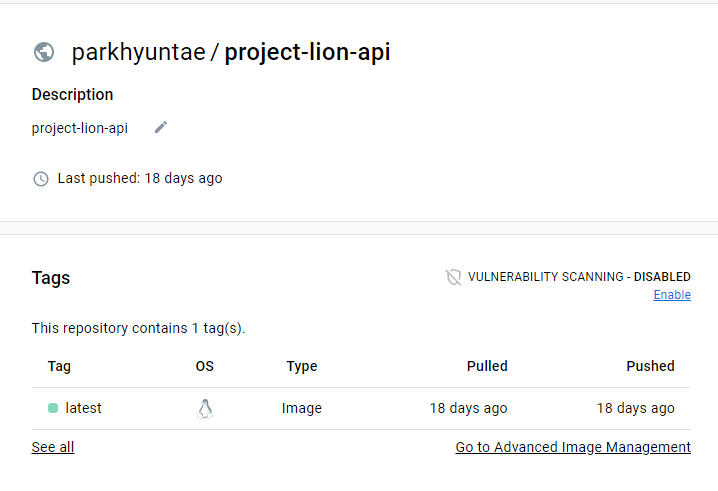Edit the description with the pencil icon
This screenshot has height=491, width=718.
tap(161, 127)
